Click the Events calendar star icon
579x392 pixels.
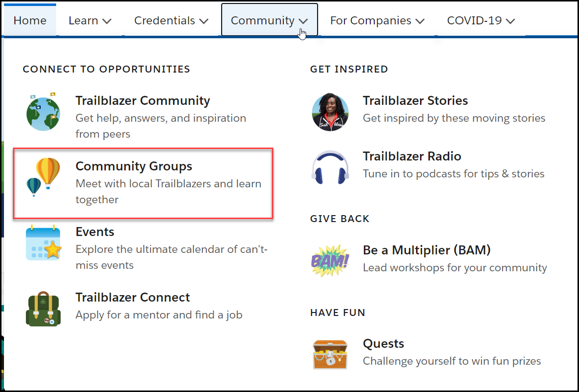[x=43, y=242]
